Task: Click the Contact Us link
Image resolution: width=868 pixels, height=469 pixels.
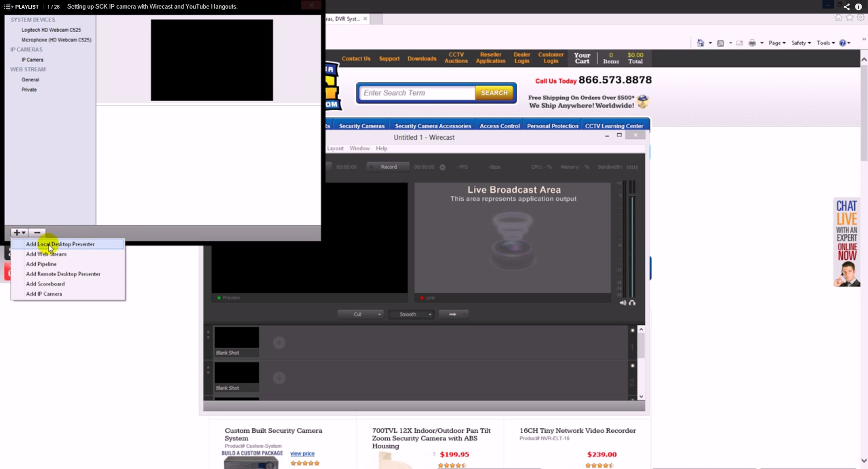Action: (x=356, y=59)
